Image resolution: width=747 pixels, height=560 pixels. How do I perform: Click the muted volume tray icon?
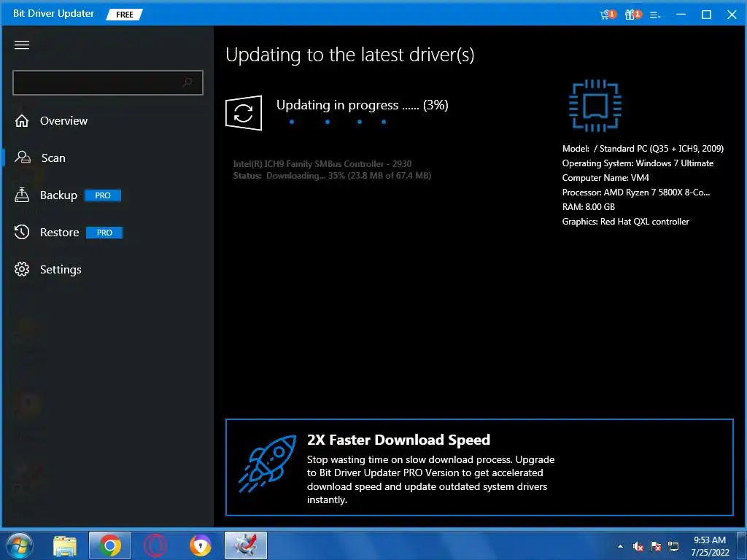[638, 546]
